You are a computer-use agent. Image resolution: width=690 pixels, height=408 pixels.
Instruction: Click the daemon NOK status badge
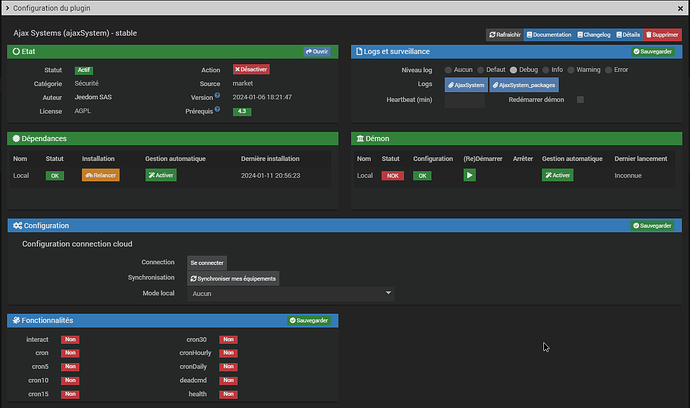tap(393, 176)
